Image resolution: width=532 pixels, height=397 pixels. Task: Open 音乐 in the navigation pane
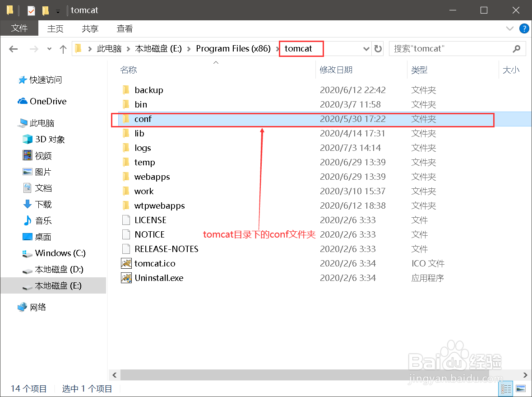point(37,221)
